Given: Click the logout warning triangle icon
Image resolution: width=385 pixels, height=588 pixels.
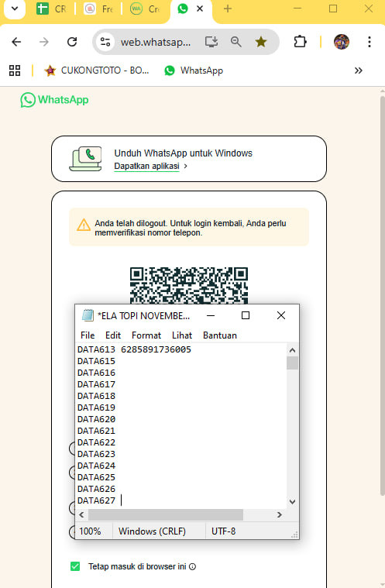Looking at the screenshot, I should pyautogui.click(x=84, y=225).
